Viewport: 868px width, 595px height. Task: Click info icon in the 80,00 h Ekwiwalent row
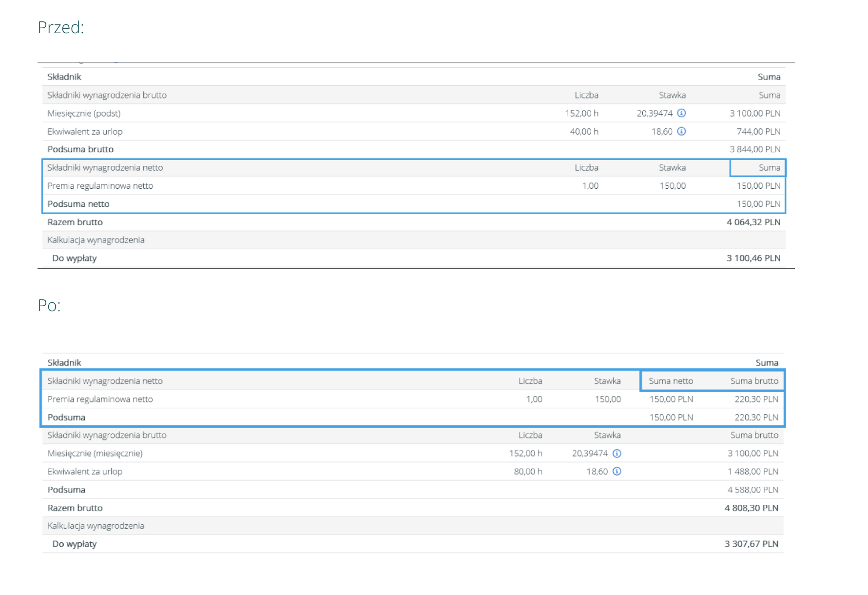point(617,472)
